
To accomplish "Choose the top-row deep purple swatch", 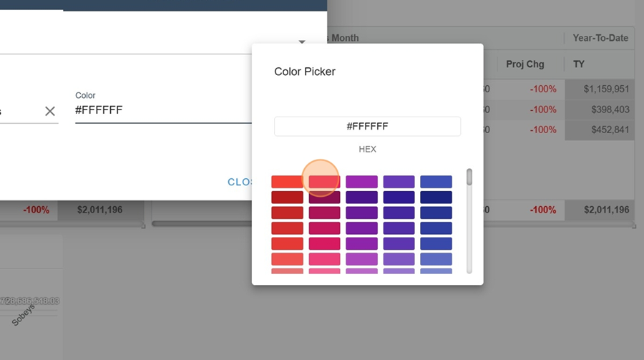I will (399, 182).
